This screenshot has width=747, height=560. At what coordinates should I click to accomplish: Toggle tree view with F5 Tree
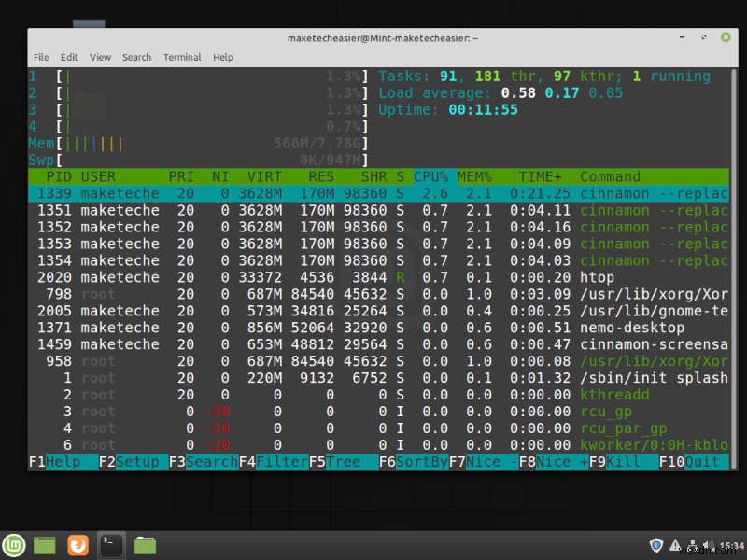[x=340, y=462]
